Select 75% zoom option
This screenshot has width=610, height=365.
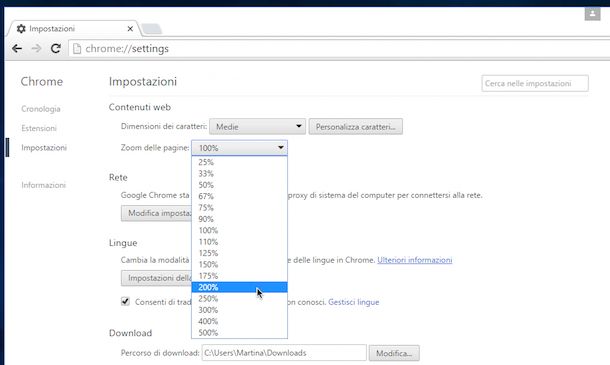(240, 207)
